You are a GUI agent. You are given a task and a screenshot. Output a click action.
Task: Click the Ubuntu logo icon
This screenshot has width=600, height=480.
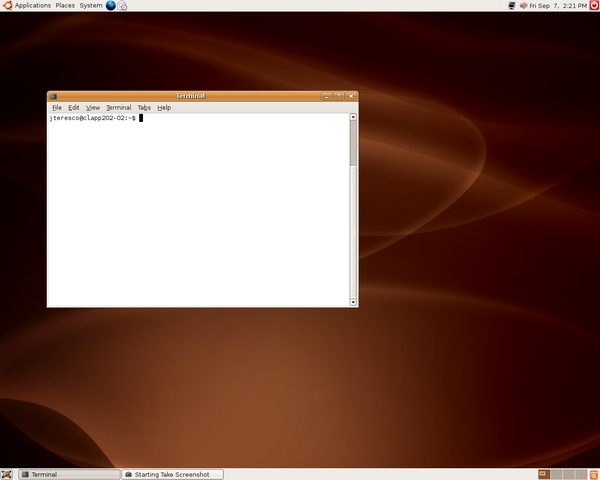tap(7, 5)
